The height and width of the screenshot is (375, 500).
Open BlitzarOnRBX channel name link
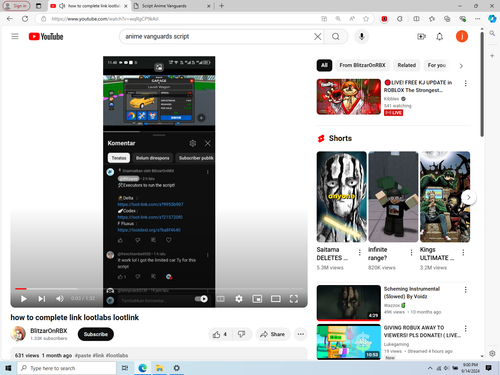(49, 330)
